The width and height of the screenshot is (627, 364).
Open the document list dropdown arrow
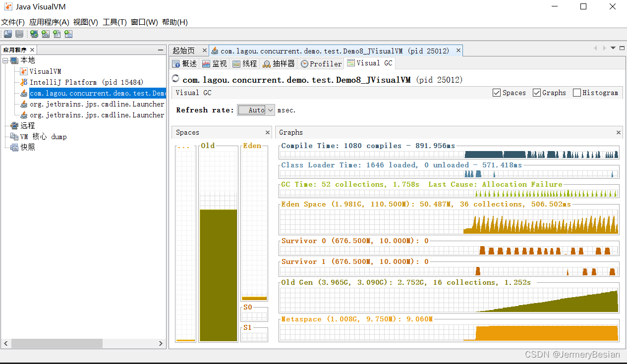coord(613,48)
